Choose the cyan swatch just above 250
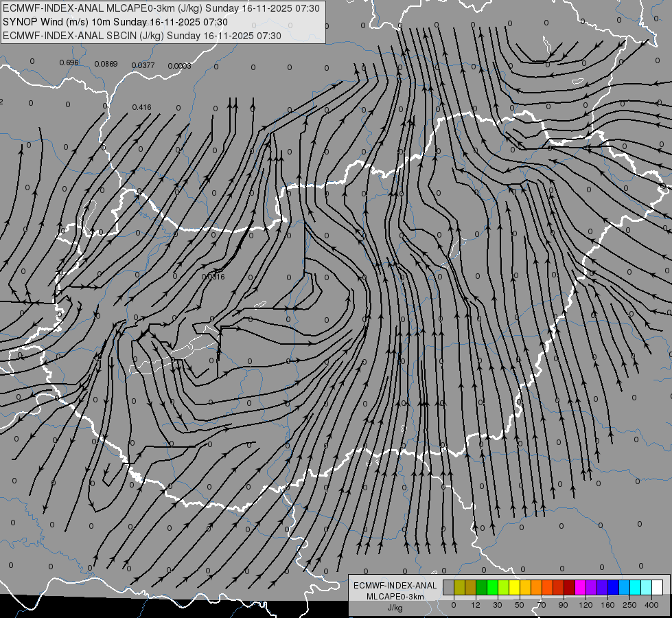This screenshot has width=672, height=618. coord(635,587)
